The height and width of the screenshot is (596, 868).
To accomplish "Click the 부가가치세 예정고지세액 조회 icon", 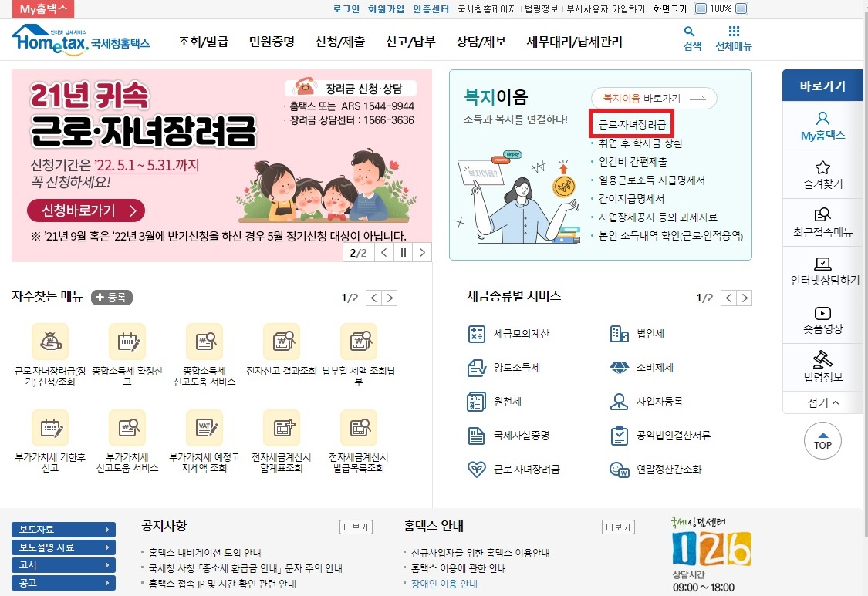I will point(204,428).
